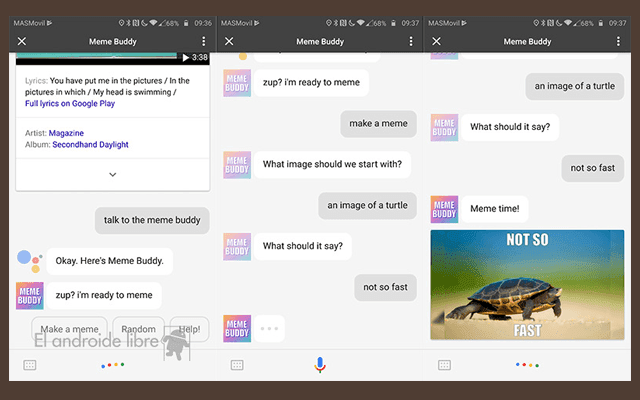Expand the song card with chevron
Viewport: 640px width, 400px height.
[112, 174]
